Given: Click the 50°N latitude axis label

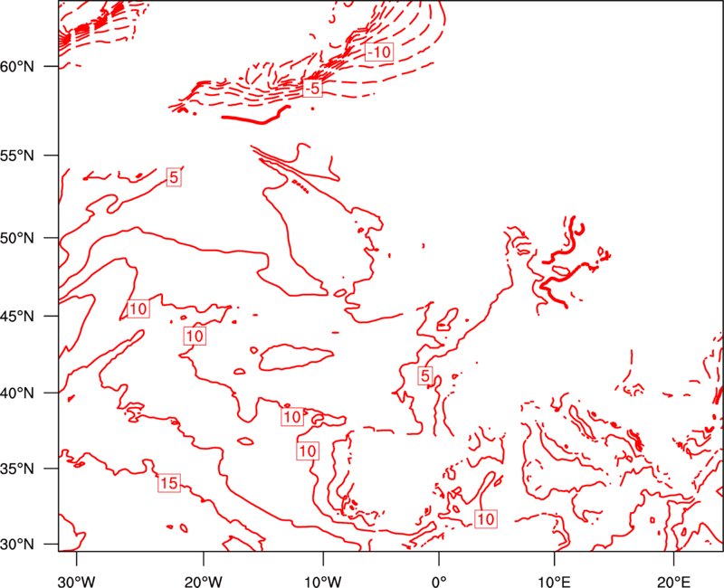Looking at the screenshot, I should coord(17,239).
